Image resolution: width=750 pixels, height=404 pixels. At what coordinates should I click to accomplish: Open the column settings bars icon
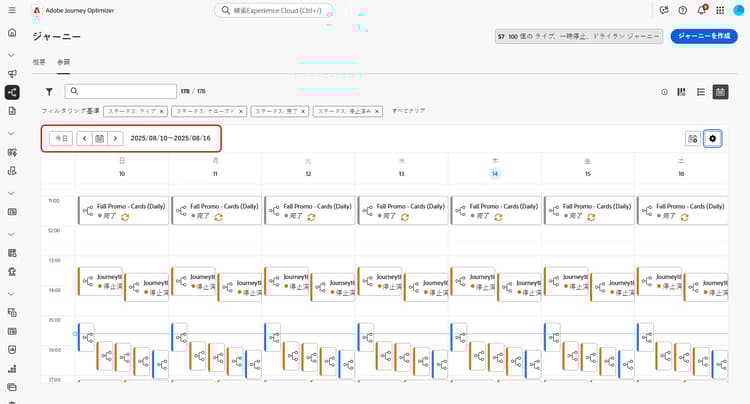pos(682,92)
